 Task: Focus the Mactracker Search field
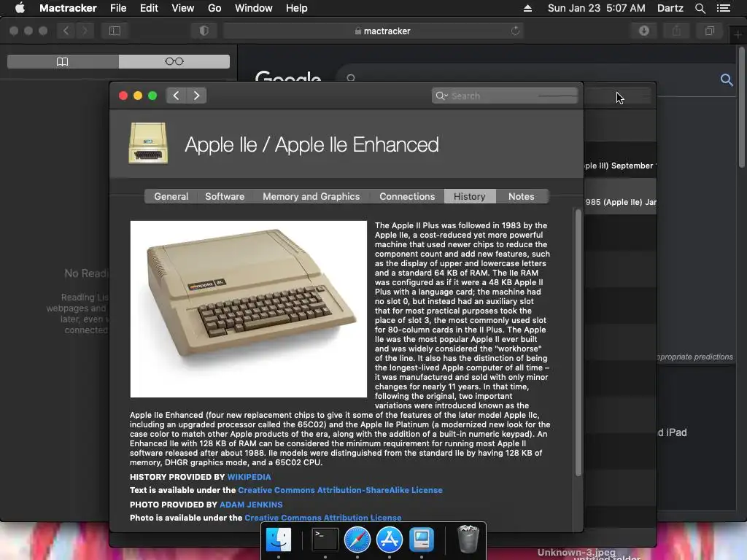pyautogui.click(x=505, y=96)
